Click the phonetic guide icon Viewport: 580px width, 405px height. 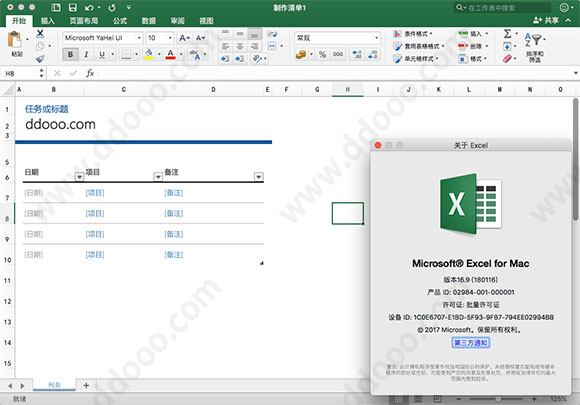point(195,55)
